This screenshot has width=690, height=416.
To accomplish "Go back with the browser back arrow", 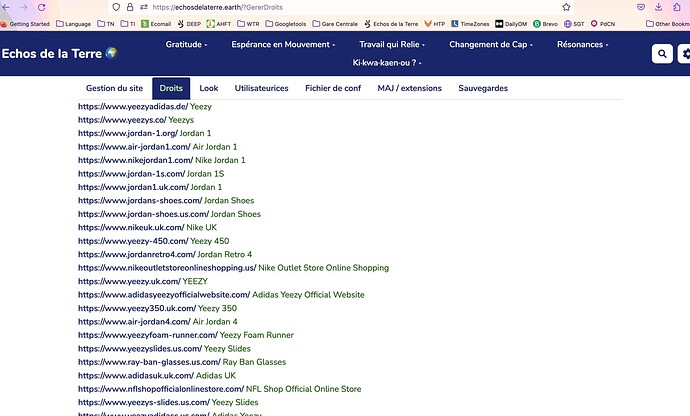I will click(6, 7).
